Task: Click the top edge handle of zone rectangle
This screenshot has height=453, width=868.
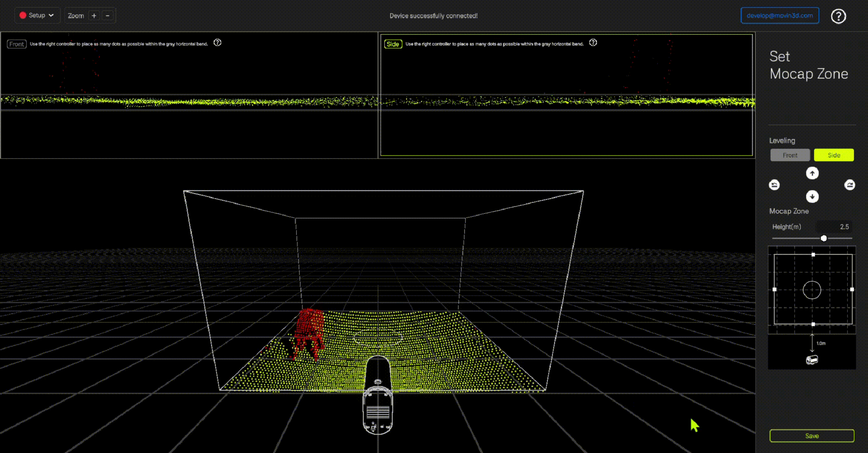Action: pos(813,255)
